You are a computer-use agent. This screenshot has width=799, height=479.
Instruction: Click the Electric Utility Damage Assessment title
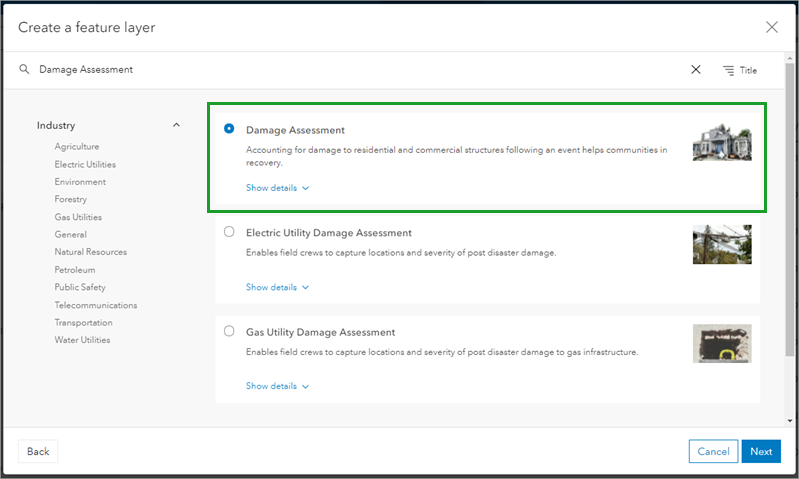[x=329, y=232]
